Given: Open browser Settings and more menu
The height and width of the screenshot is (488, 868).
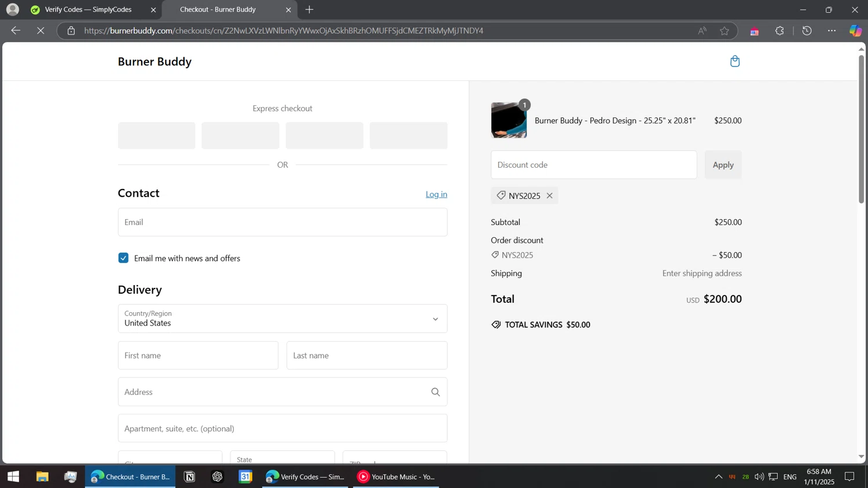Looking at the screenshot, I should [832, 31].
